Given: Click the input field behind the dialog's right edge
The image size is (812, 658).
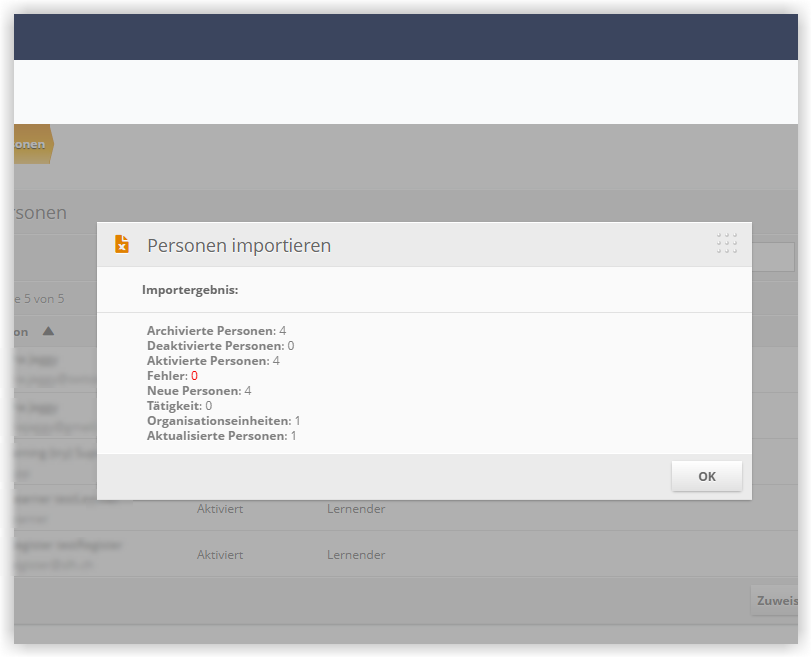Looking at the screenshot, I should tap(773, 257).
